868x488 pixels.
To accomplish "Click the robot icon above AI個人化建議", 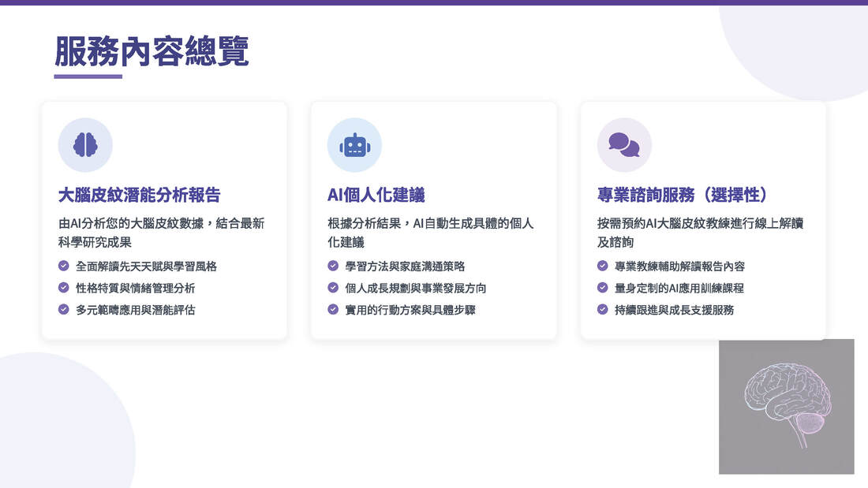I will coord(354,145).
